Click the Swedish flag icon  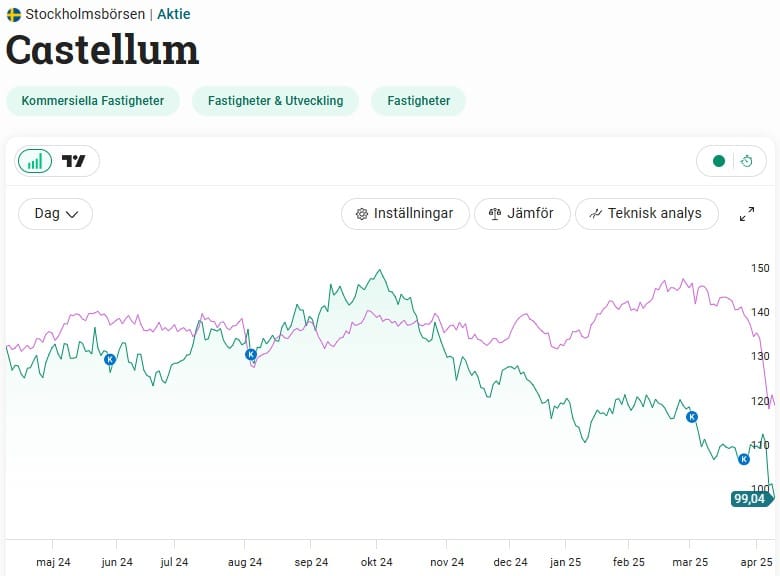(x=14, y=15)
